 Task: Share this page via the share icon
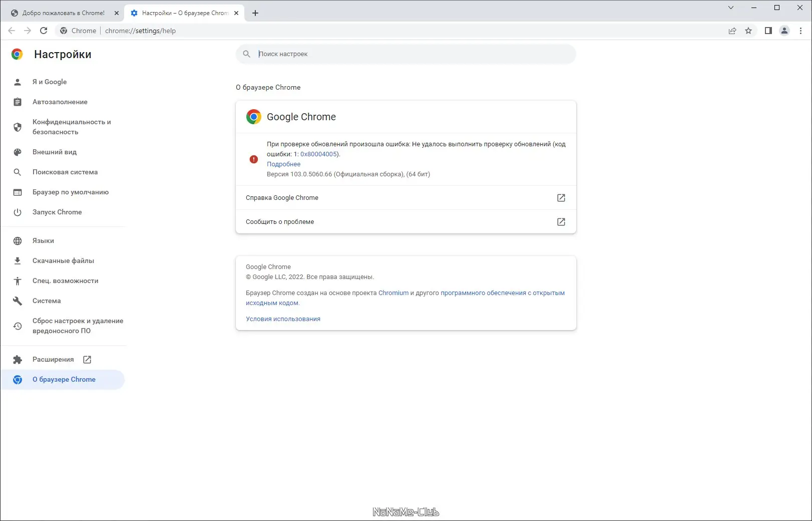pyautogui.click(x=732, y=31)
